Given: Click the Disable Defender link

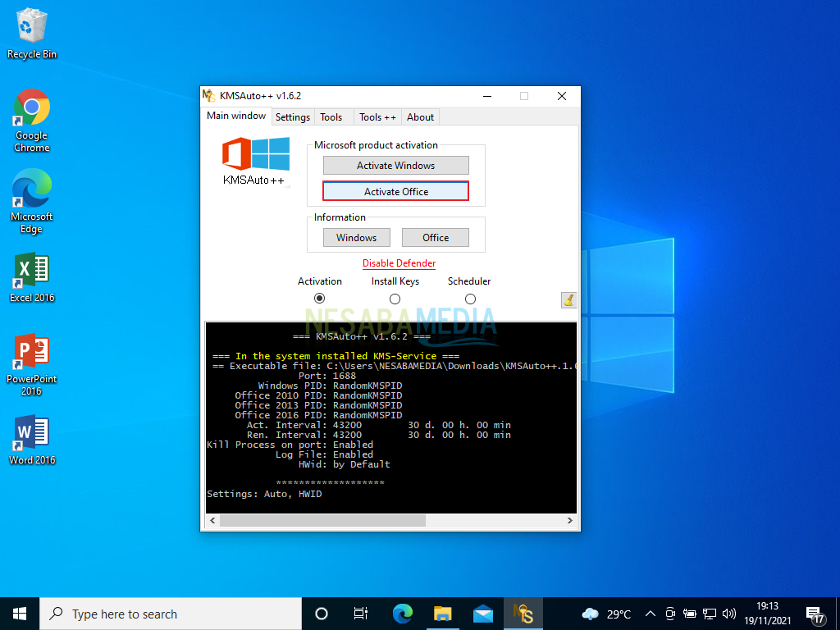Looking at the screenshot, I should tap(399, 263).
